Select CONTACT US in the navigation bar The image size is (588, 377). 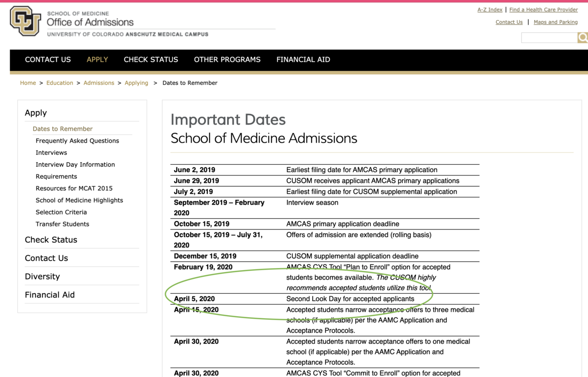48,60
